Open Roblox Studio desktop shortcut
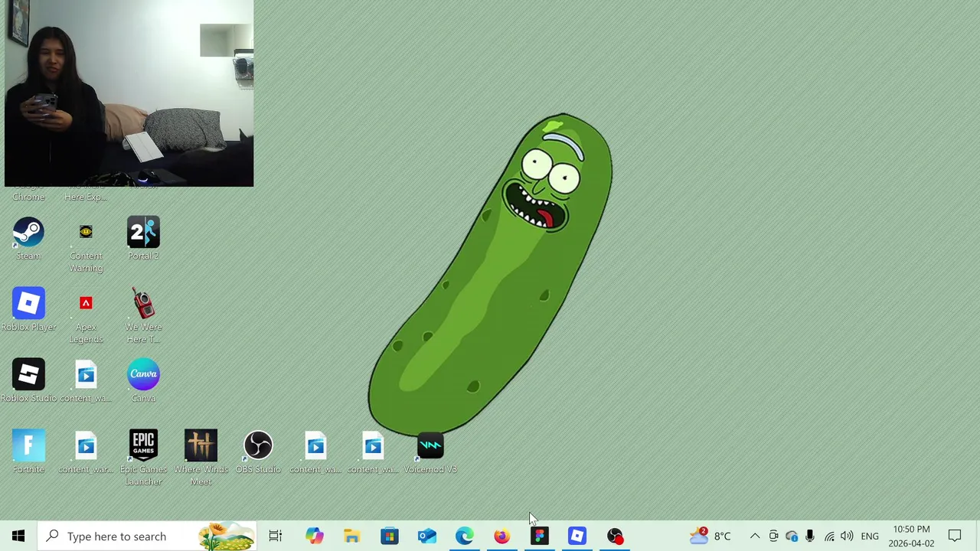The width and height of the screenshot is (980, 551). click(28, 381)
